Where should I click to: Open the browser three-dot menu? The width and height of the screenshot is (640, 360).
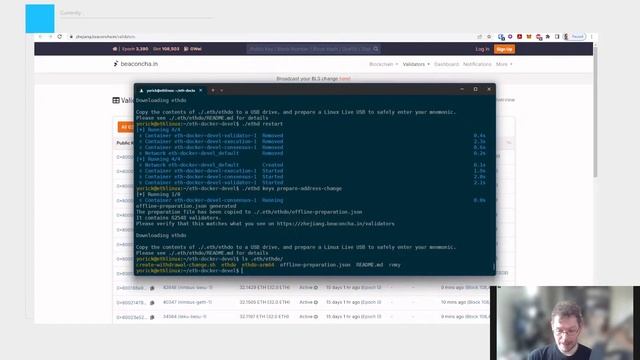(591, 37)
